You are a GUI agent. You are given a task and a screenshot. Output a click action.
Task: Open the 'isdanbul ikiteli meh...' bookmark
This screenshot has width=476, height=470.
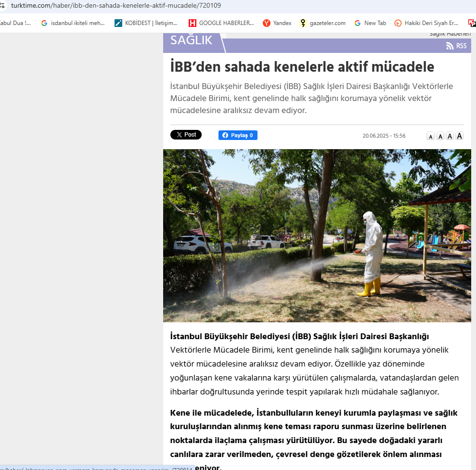[x=73, y=23]
